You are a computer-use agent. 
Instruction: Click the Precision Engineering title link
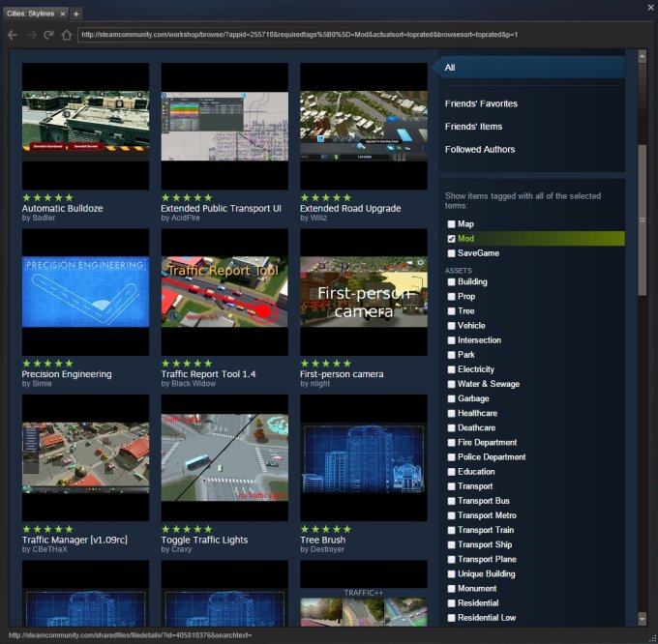point(67,374)
